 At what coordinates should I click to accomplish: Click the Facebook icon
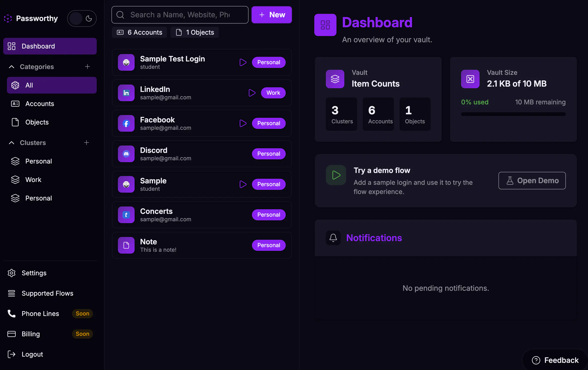(x=126, y=123)
